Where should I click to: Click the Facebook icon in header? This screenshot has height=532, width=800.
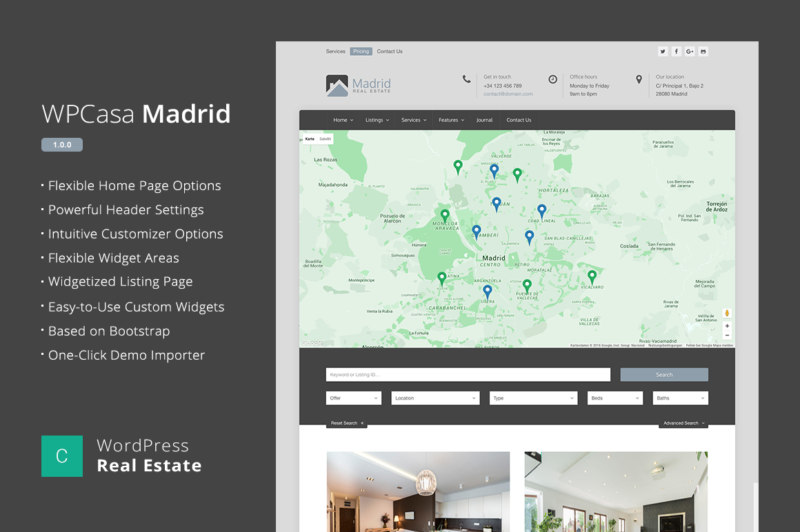pyautogui.click(x=677, y=52)
